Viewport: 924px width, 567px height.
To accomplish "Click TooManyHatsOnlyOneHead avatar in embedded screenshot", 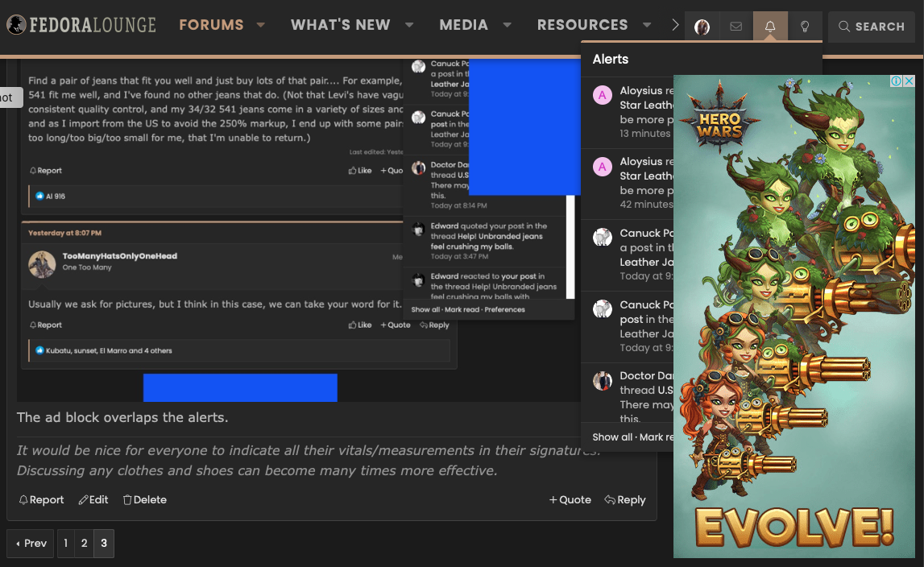I will point(42,264).
